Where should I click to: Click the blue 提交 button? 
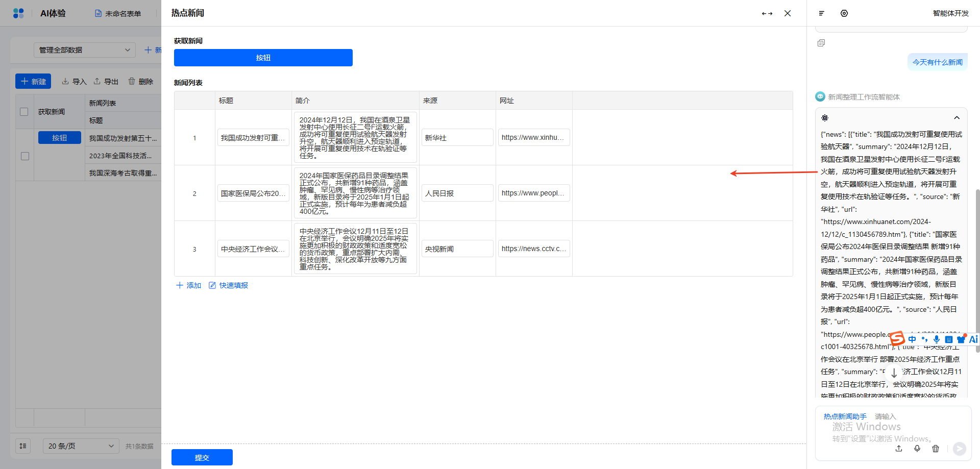(x=202, y=457)
